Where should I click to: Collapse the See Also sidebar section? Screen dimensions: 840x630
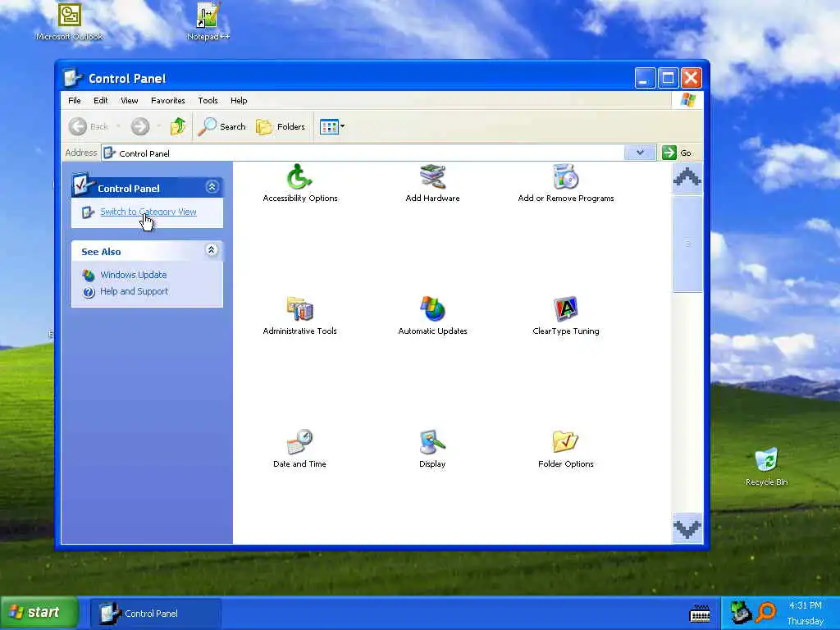[212, 249]
